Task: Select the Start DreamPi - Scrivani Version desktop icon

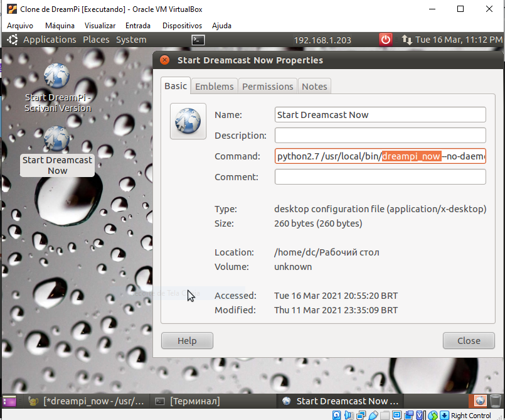Action: coord(57,88)
